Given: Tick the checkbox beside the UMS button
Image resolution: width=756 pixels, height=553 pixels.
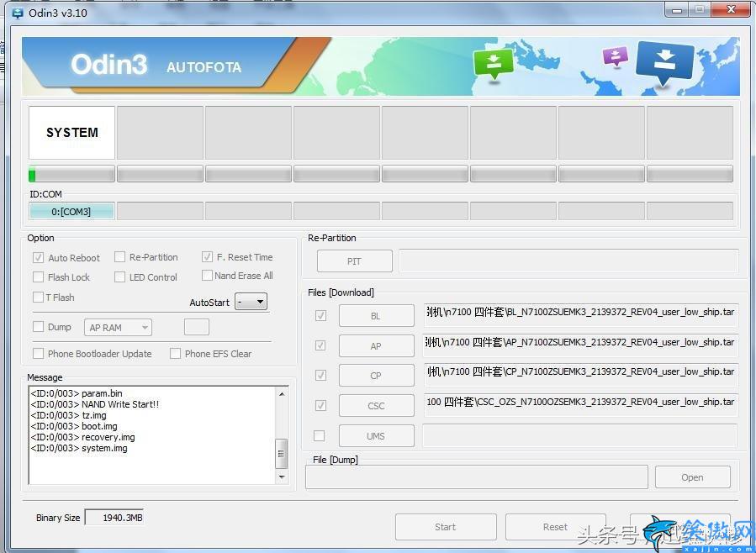Looking at the screenshot, I should tap(320, 435).
